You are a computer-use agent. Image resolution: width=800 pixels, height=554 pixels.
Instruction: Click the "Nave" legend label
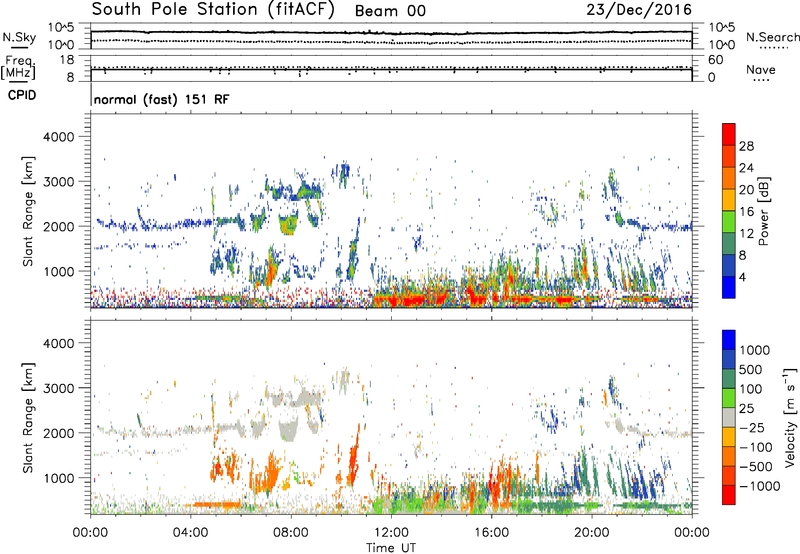(760, 69)
